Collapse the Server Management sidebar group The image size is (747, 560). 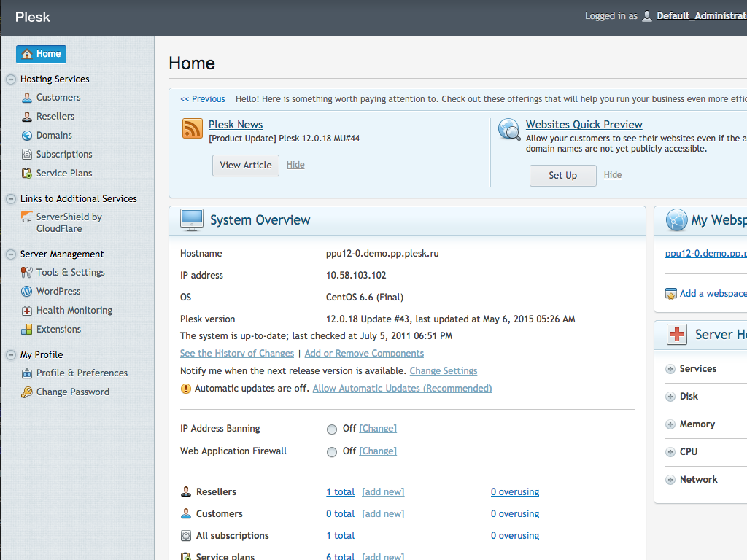(x=10, y=254)
